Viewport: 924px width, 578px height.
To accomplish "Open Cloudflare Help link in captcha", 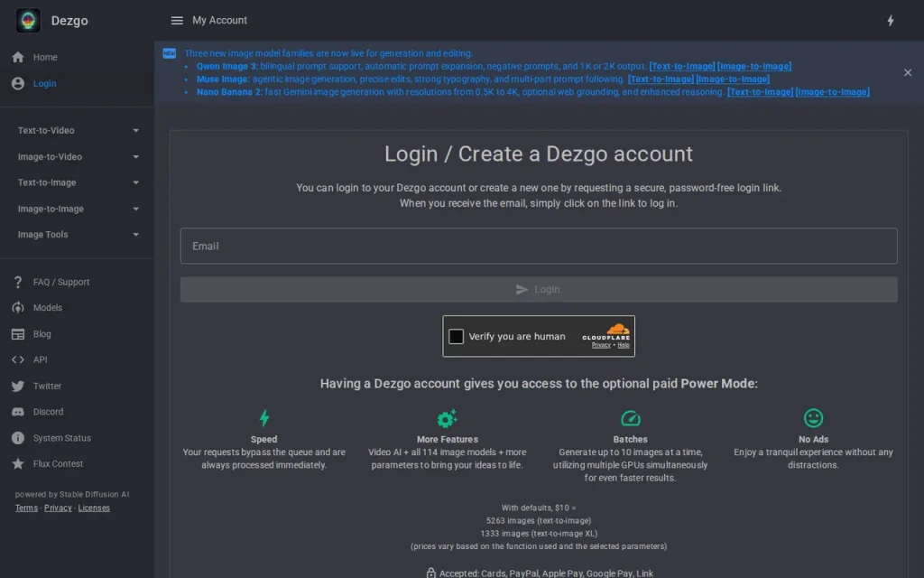I will pyautogui.click(x=624, y=345).
